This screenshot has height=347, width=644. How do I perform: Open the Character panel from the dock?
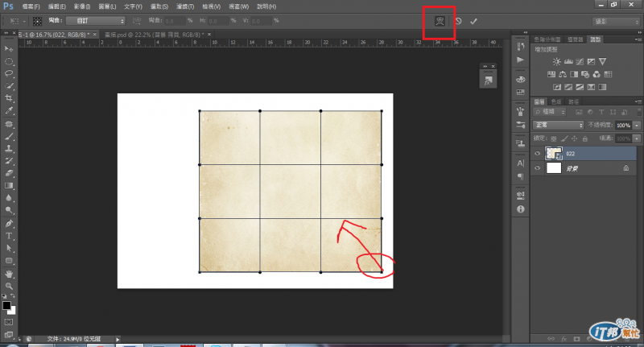[520, 163]
